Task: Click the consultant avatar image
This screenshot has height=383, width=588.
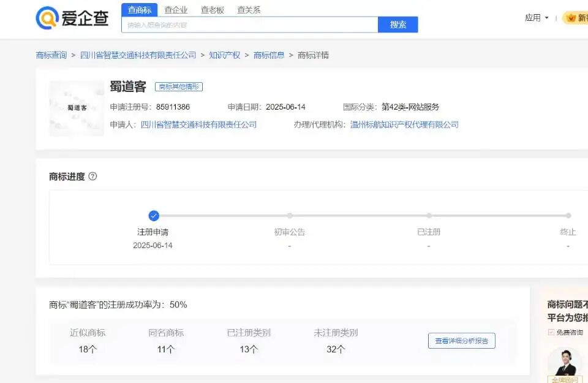Action: click(x=565, y=362)
